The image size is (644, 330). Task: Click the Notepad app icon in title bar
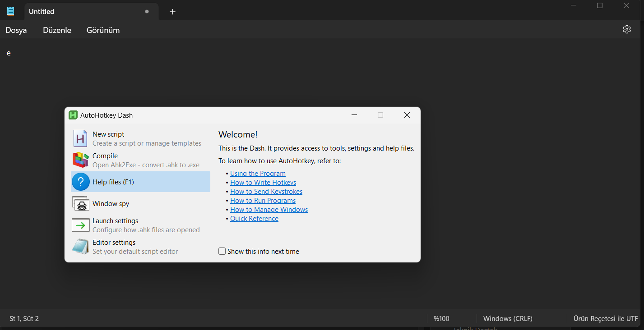[x=11, y=11]
